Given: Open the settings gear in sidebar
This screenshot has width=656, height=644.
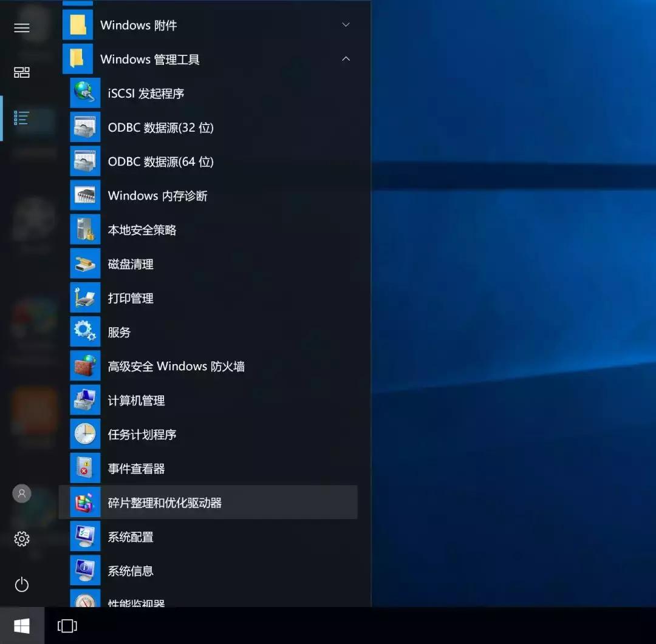Looking at the screenshot, I should point(21,538).
